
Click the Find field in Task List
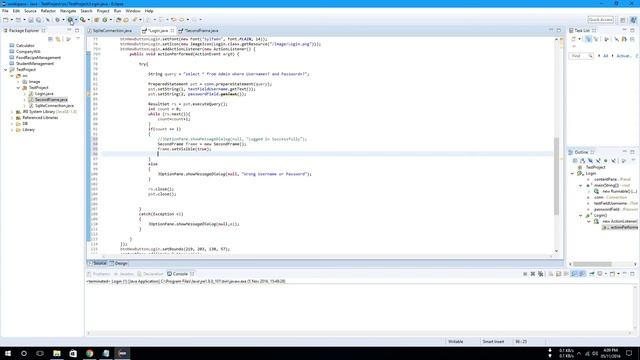[x=582, y=56]
